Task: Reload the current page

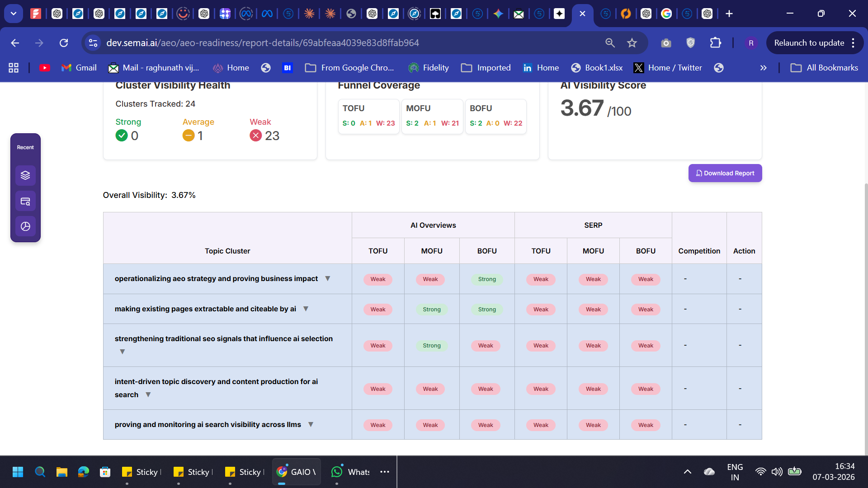Action: click(x=64, y=43)
